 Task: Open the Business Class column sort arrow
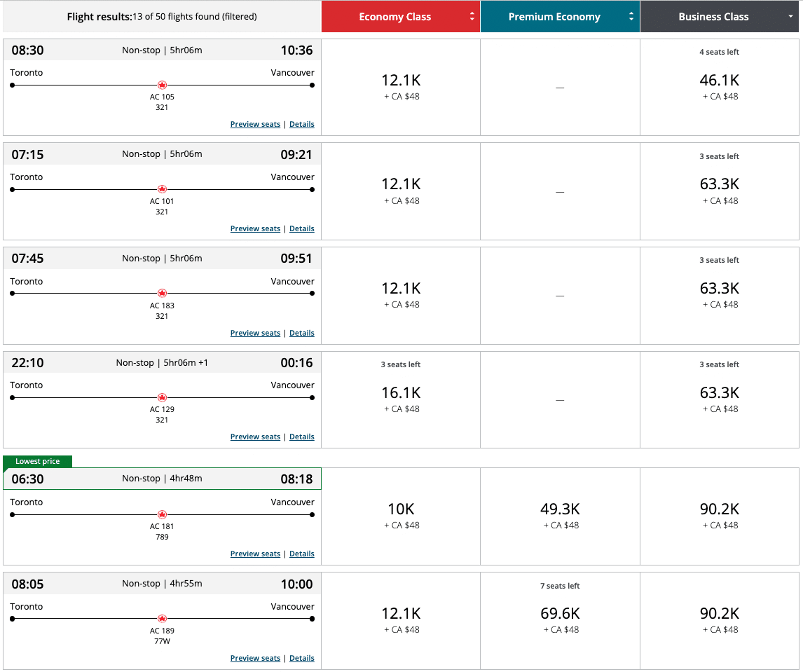pyautogui.click(x=791, y=17)
